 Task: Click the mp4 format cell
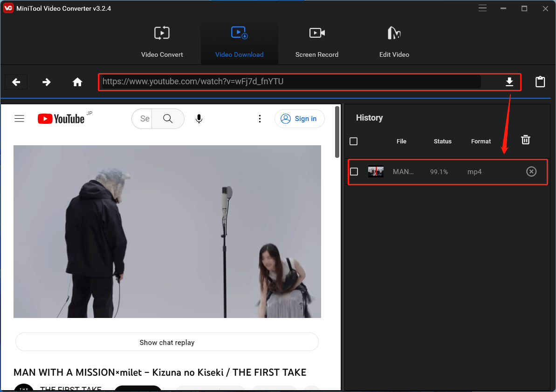click(x=474, y=172)
